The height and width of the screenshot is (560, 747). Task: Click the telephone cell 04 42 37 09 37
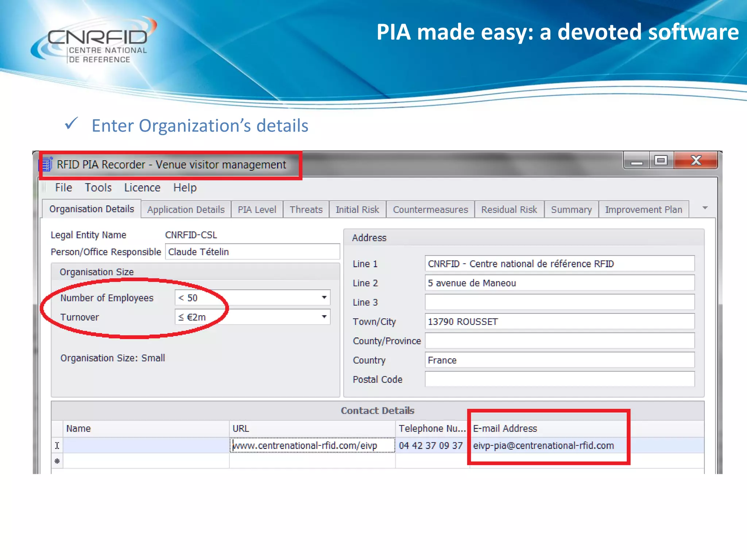pyautogui.click(x=432, y=446)
